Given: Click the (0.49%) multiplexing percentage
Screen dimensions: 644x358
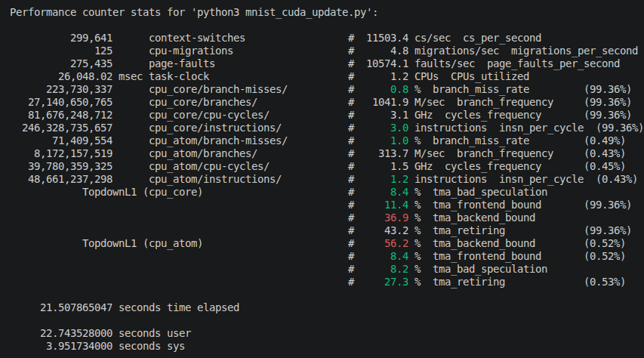Looking at the screenshot, I should pyautogui.click(x=605, y=141).
